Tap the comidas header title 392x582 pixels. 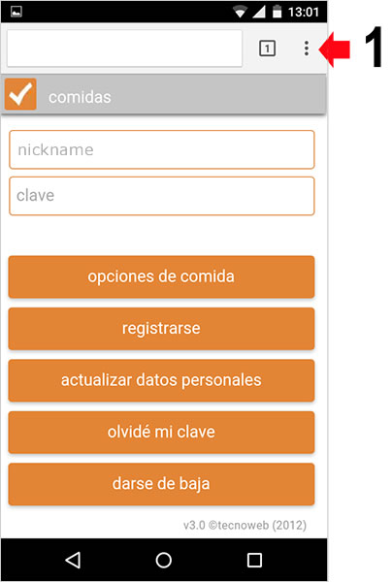coord(80,97)
